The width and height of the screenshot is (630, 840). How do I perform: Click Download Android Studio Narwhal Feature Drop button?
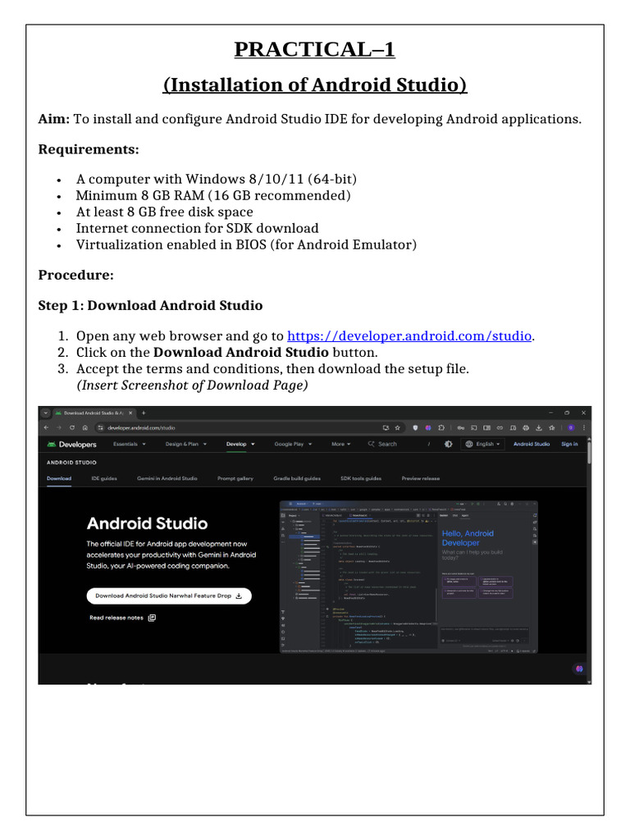(169, 596)
